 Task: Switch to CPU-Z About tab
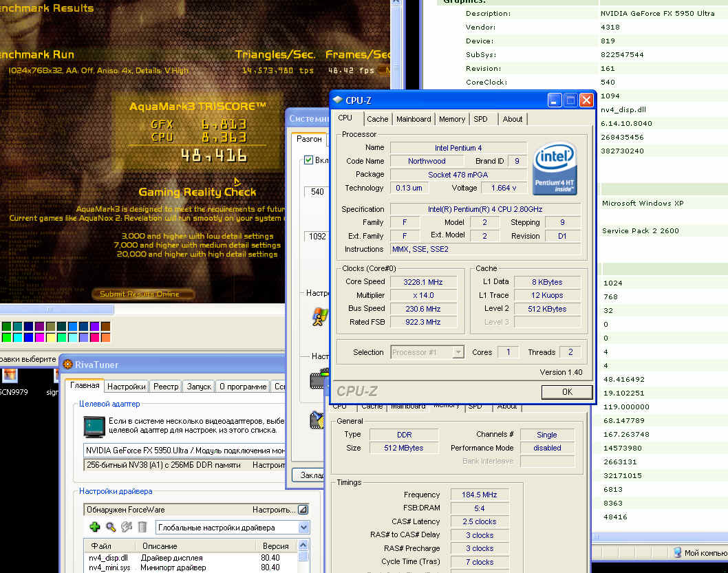click(x=513, y=119)
